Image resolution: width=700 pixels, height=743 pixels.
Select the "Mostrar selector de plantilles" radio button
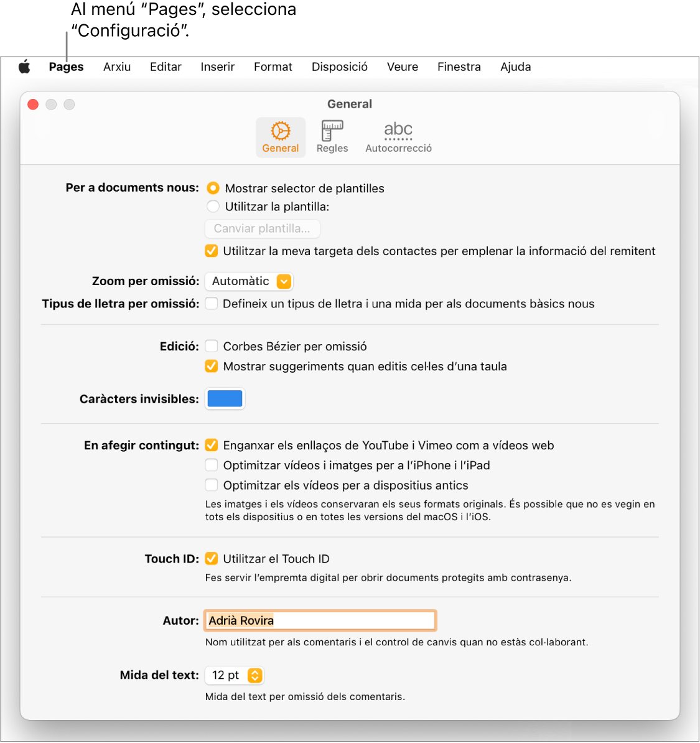point(213,188)
